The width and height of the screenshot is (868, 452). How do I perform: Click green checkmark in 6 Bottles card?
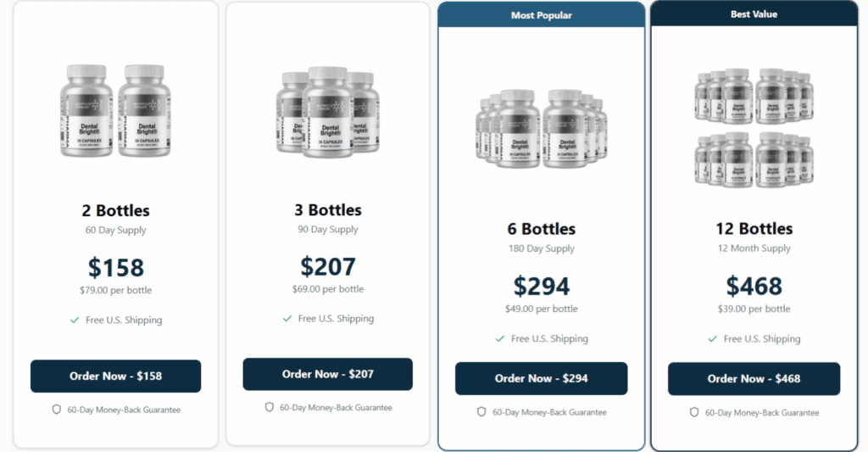500,338
